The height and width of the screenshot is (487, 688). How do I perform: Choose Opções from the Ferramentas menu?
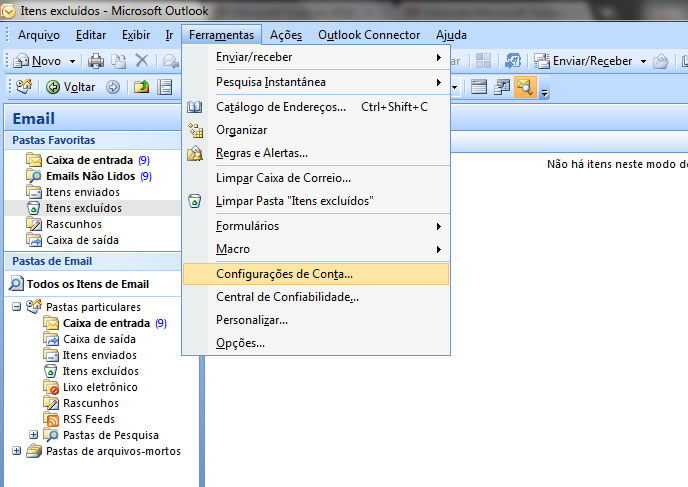pos(240,343)
